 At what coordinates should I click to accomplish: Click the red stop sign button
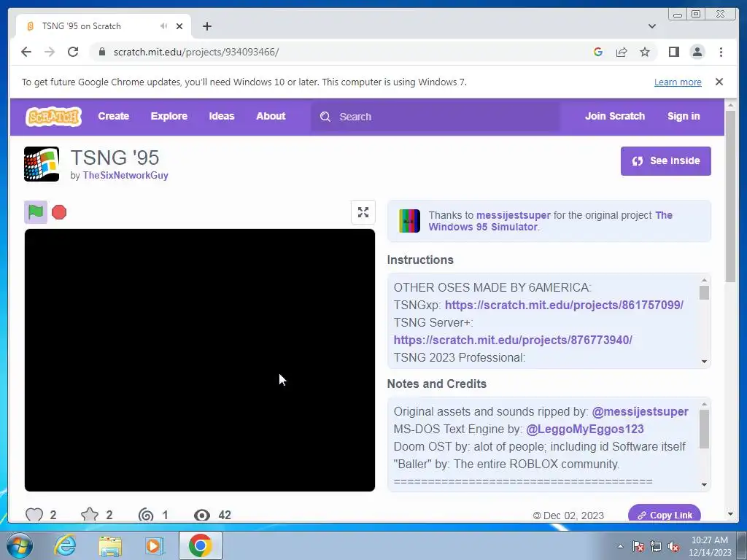click(x=59, y=212)
